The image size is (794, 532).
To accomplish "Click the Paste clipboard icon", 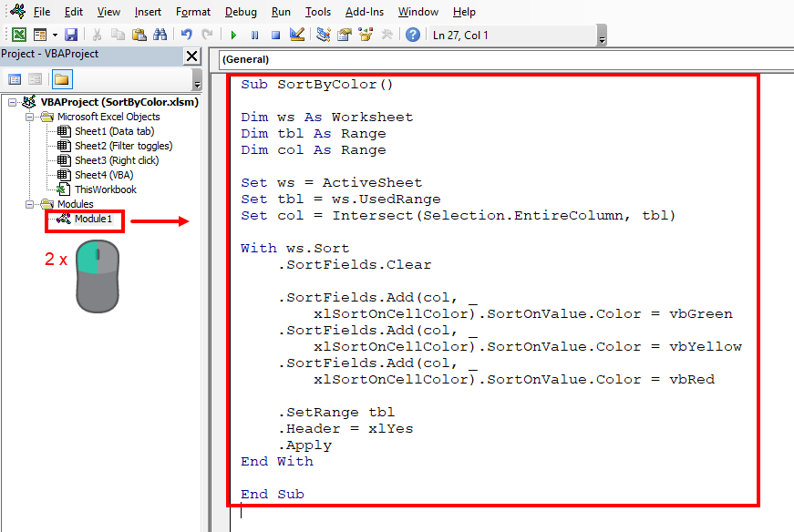I will (x=139, y=35).
